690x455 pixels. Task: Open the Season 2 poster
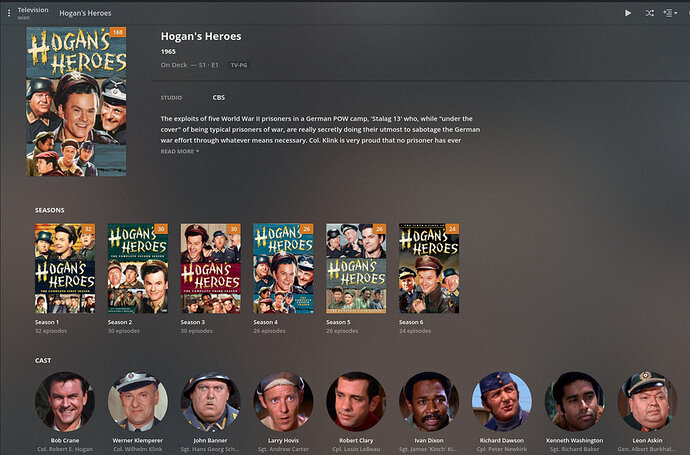(138, 268)
